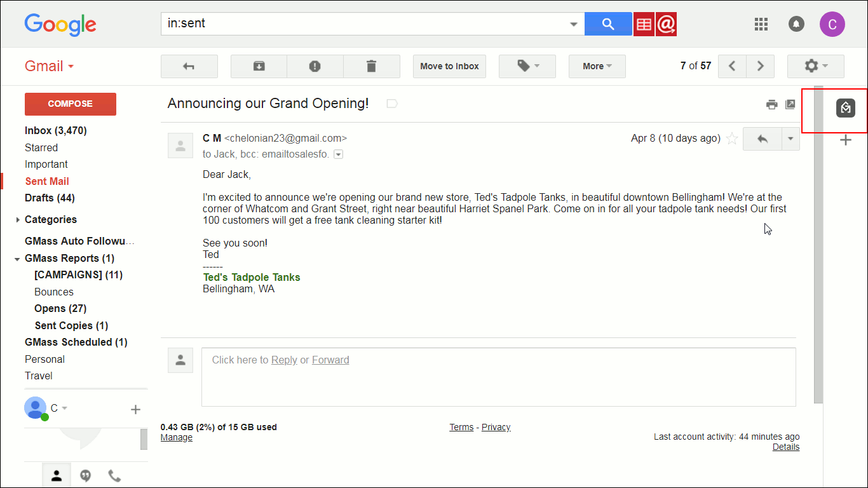868x488 pixels.
Task: Print the Grand Opening email
Action: tap(771, 104)
